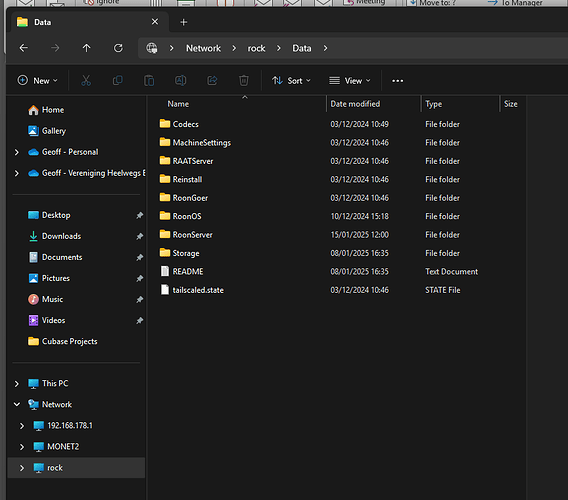Refresh the current folder view
Image resolution: width=568 pixels, height=500 pixels.
pyautogui.click(x=118, y=48)
